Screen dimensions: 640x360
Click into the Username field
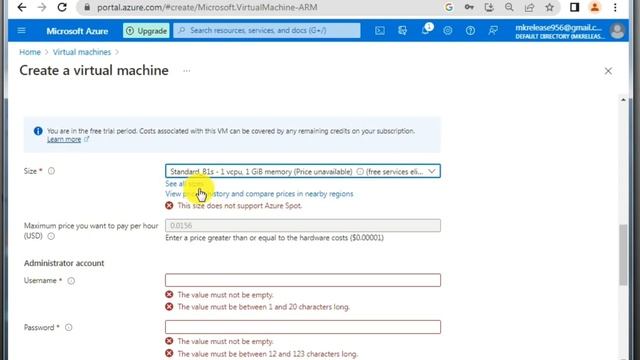[x=302, y=280]
